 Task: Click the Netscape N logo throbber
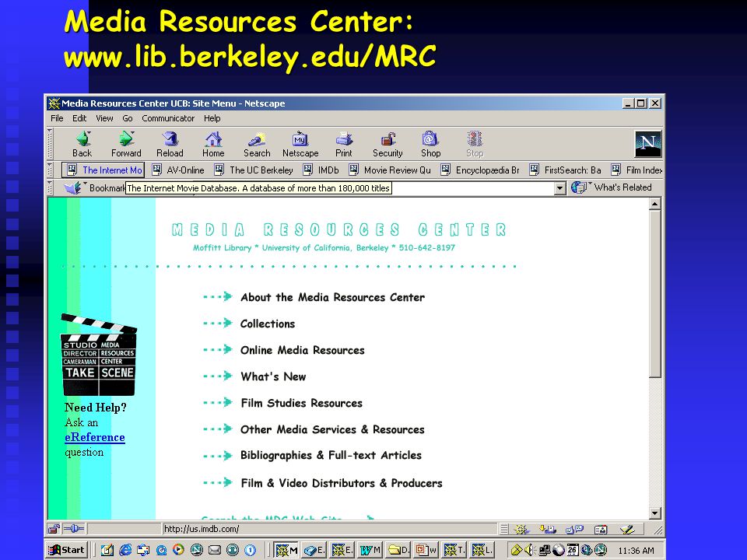click(x=648, y=144)
